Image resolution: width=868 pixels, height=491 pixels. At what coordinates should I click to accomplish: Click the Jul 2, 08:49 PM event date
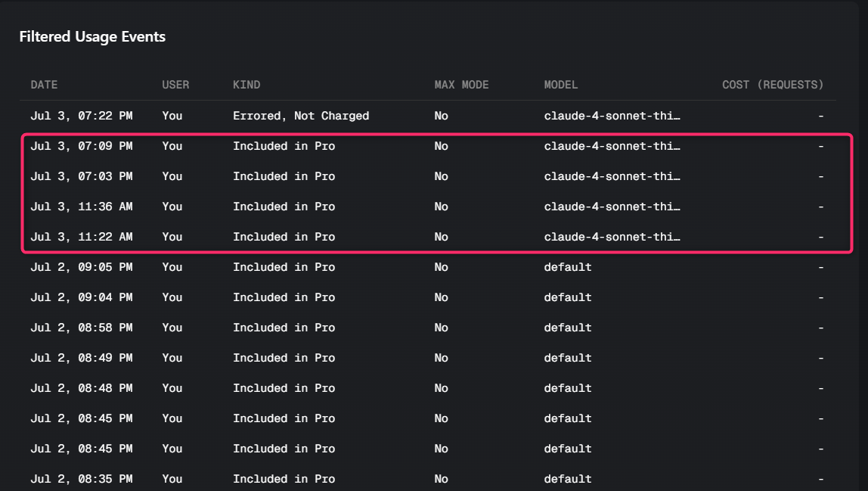(82, 358)
